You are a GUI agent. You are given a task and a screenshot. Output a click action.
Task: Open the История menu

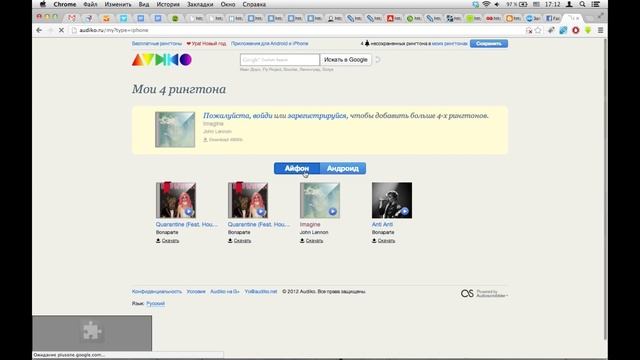(168, 4)
